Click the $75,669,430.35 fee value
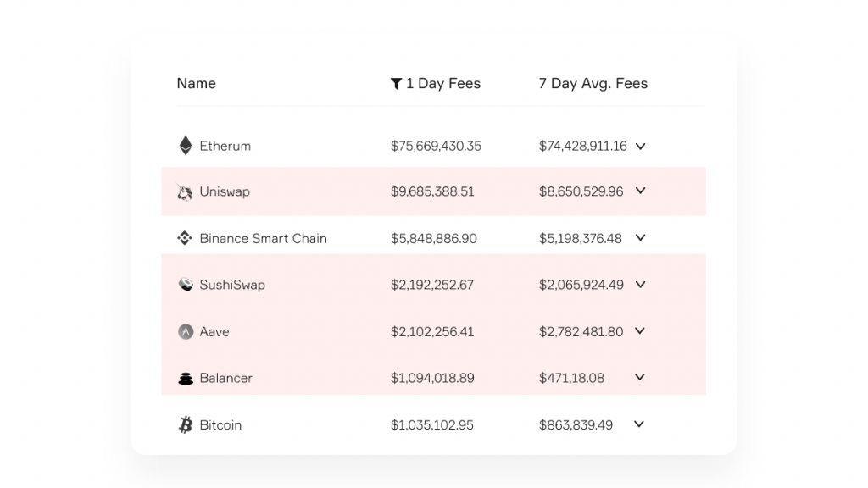Viewport: 868px width, 488px height. point(437,146)
